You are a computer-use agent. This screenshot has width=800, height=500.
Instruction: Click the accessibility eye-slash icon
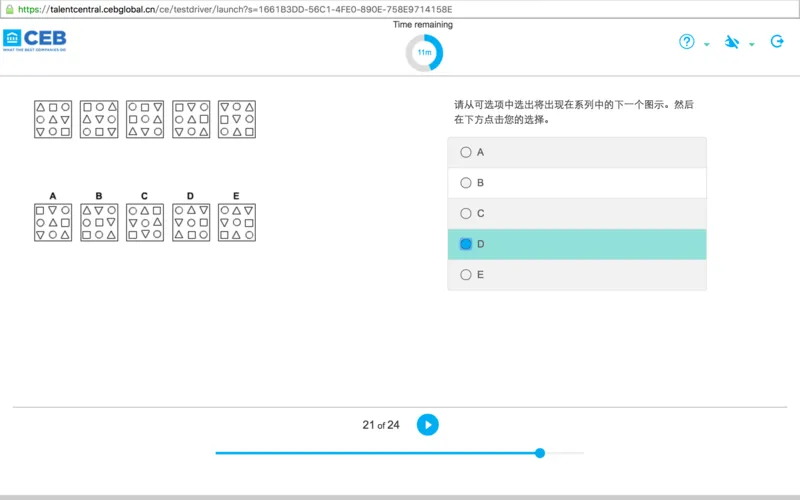(732, 42)
